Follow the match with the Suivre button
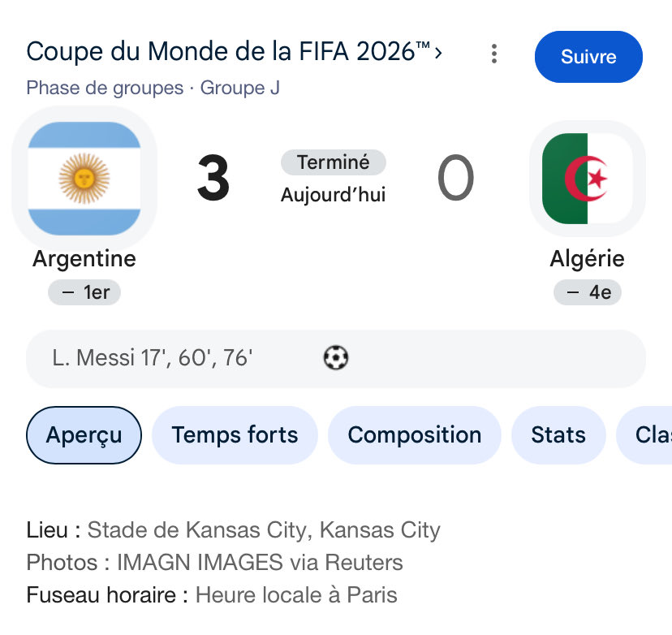 [588, 57]
